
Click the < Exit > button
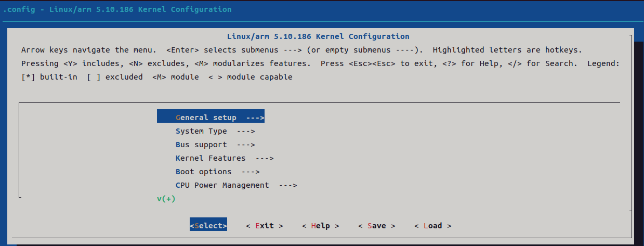[265, 226]
